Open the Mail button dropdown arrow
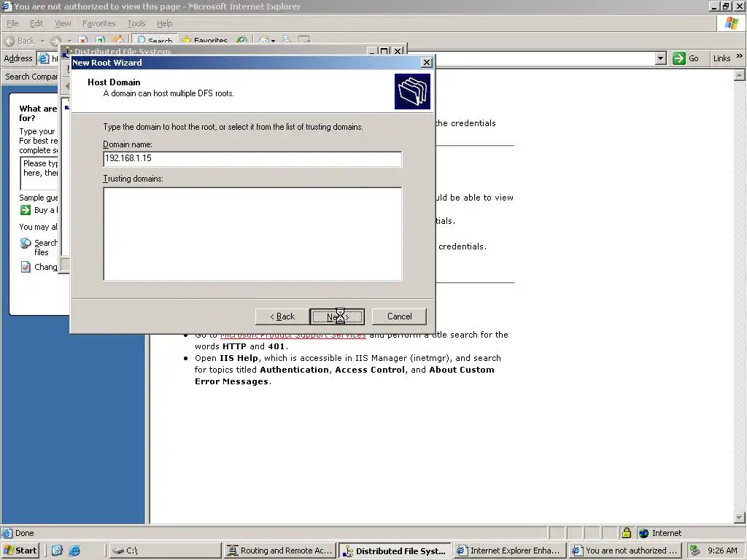Image resolution: width=747 pixels, height=560 pixels. pyautogui.click(x=273, y=41)
